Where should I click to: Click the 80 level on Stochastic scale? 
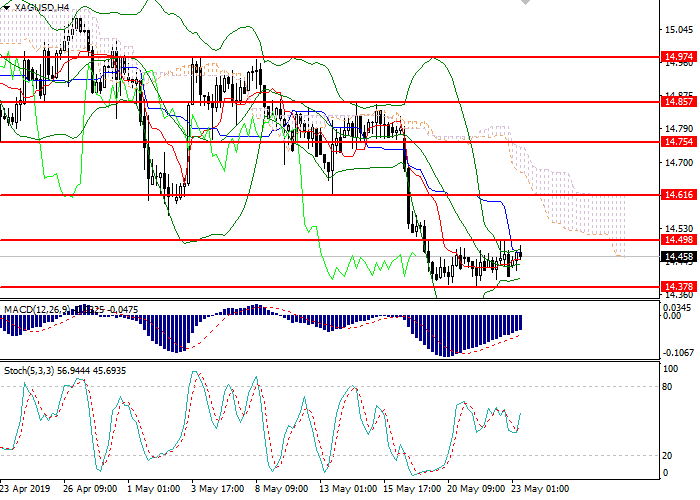click(x=668, y=387)
